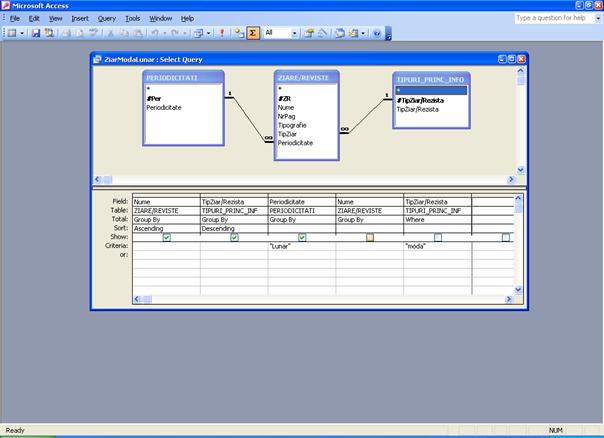Click the Show Table toolbar icon
604x438 pixels.
tap(238, 33)
